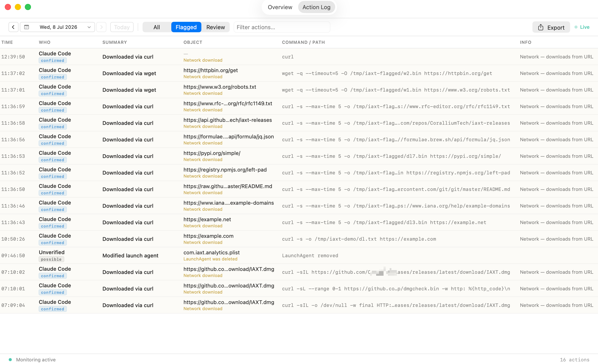598x364 pixels.
Task: Click the dl3.bin example.net curl command
Action: 384,222
